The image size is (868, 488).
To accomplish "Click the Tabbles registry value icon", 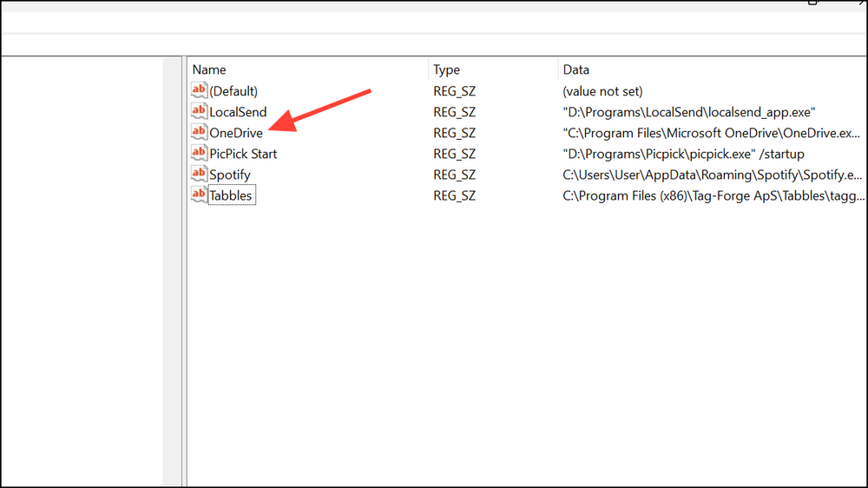I will pyautogui.click(x=200, y=195).
